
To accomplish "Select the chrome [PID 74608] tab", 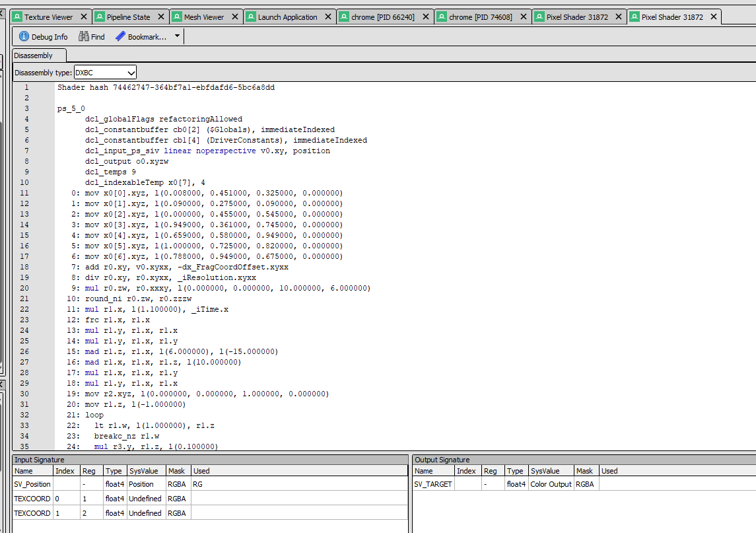I will tap(481, 17).
